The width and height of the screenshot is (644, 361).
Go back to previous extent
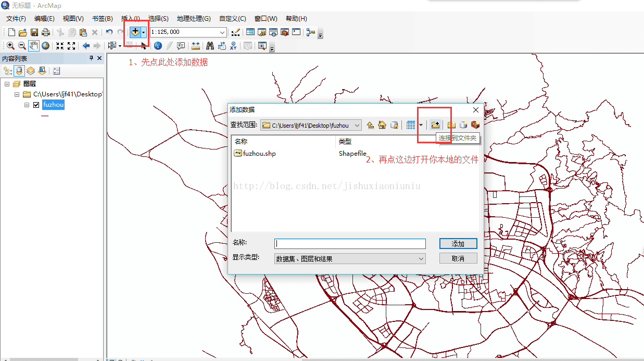point(86,46)
